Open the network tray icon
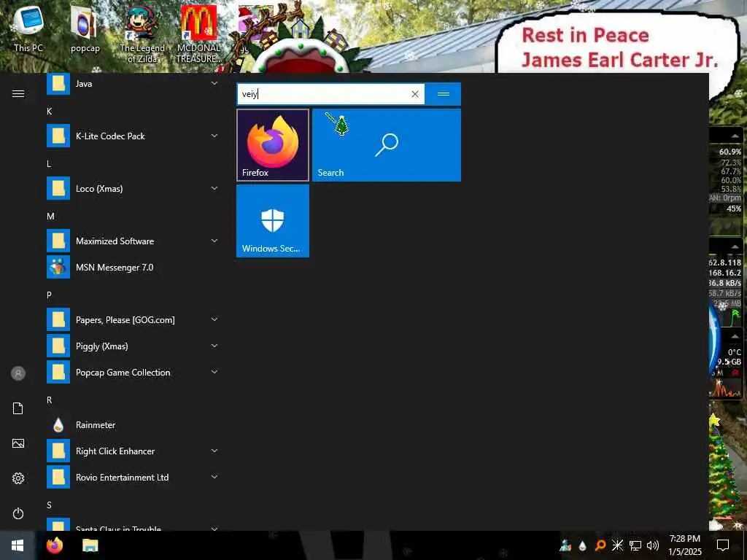 coord(635,545)
